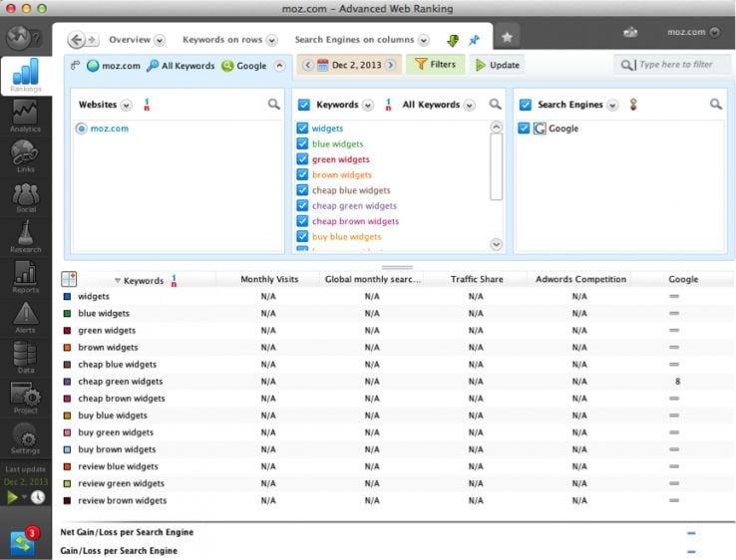Click the star favorites icon in top bar

507,37
